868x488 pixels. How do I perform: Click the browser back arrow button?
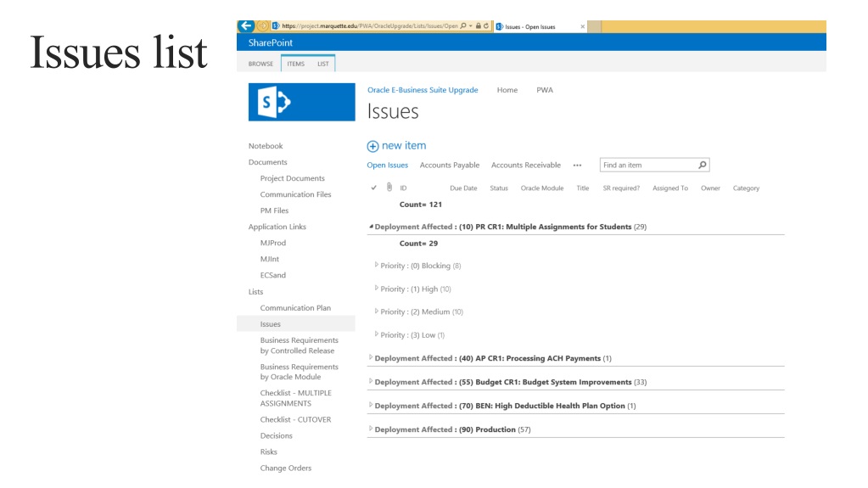(x=246, y=26)
